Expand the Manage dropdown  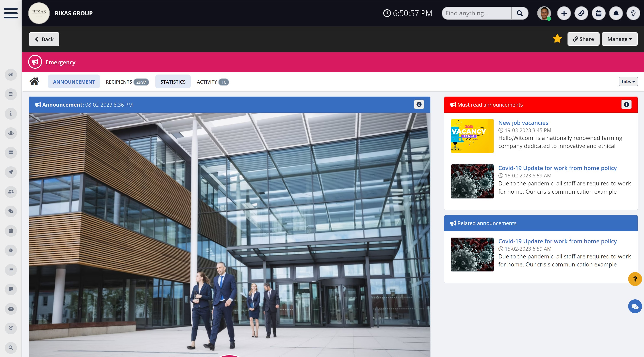tap(619, 39)
